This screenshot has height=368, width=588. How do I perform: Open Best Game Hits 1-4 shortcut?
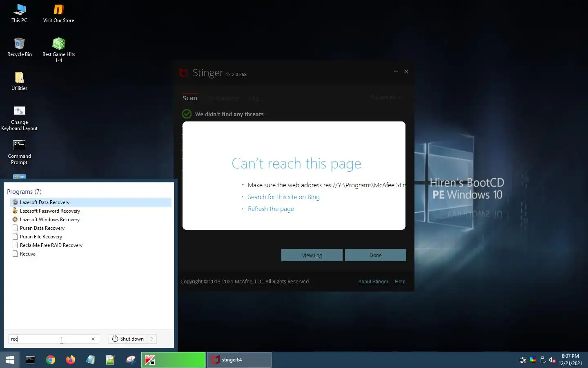(58, 50)
